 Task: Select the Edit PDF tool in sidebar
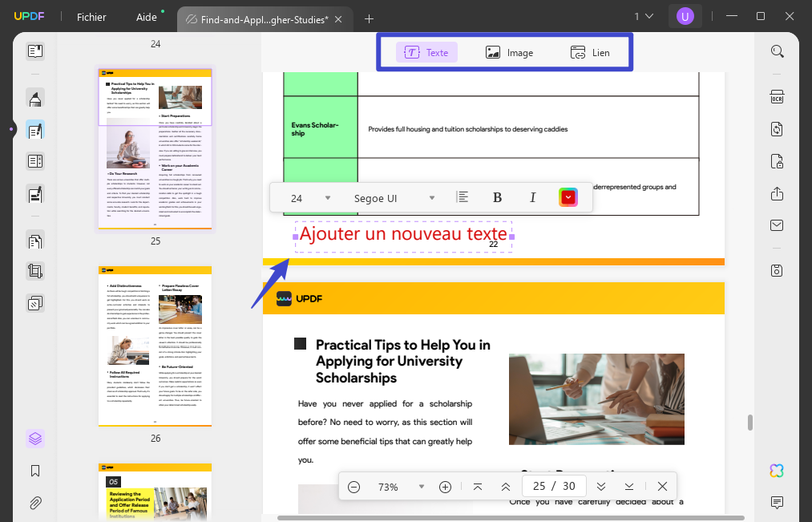point(35,129)
